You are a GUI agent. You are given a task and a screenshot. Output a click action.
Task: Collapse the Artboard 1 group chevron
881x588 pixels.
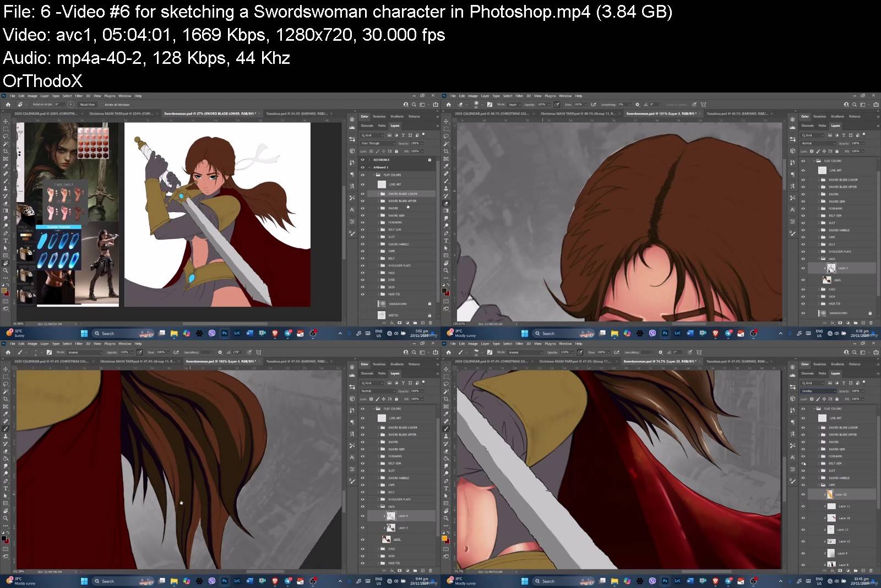[x=369, y=167]
